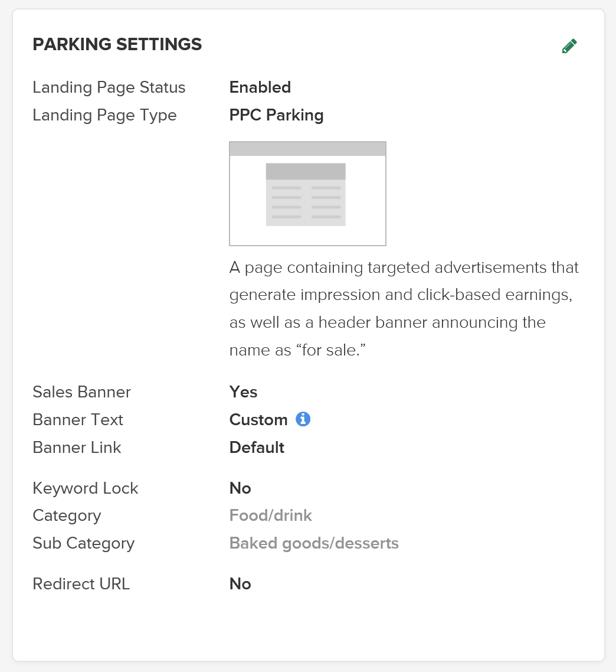Click the Banner Text label
616x672 pixels.
click(77, 420)
